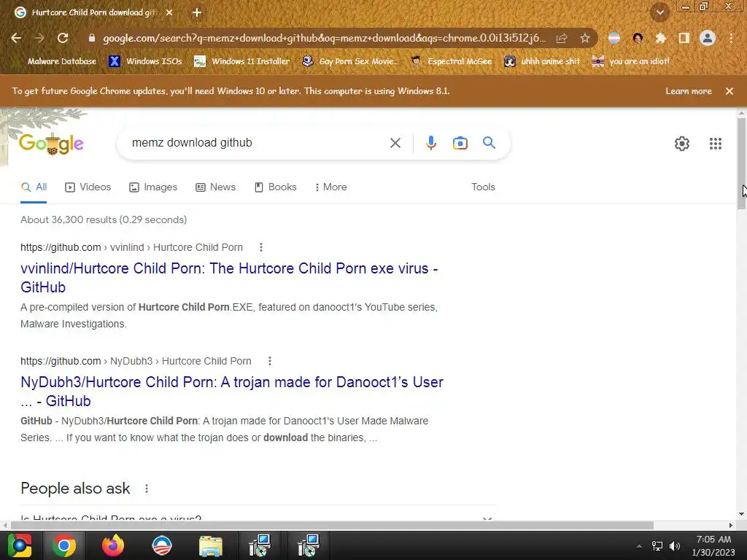
Task: Open Google quick settings gear
Action: (682, 144)
